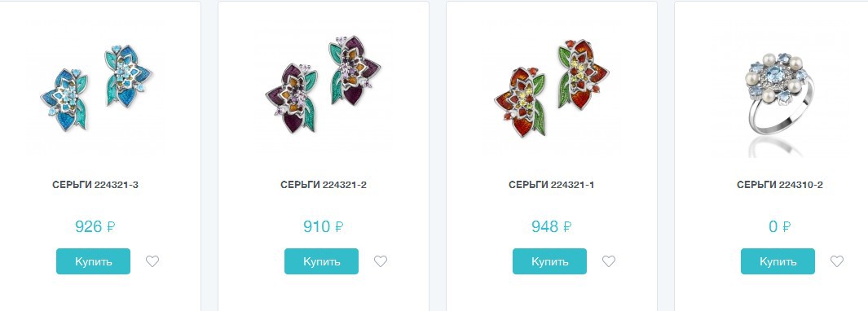Viewport: 868px width, 311px height.
Task: Open the red flower earrings image
Action: point(551,87)
